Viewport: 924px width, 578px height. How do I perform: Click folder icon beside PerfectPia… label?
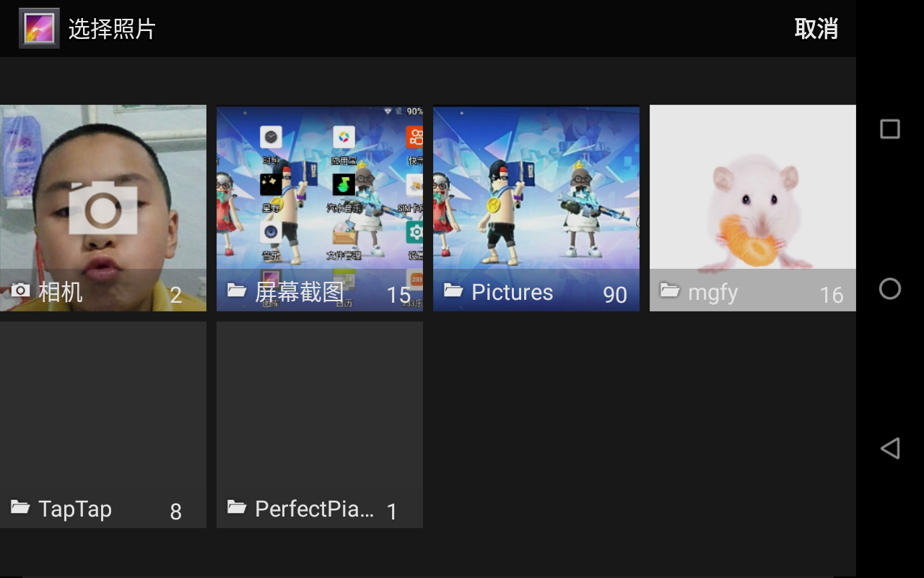pyautogui.click(x=237, y=507)
